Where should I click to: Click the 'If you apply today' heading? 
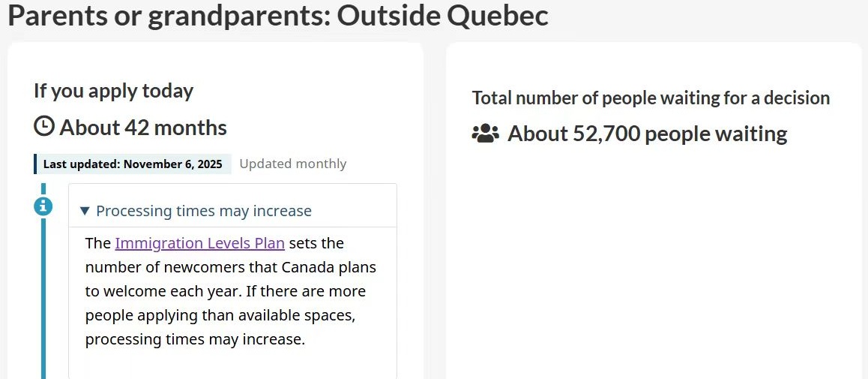pyautogui.click(x=113, y=91)
